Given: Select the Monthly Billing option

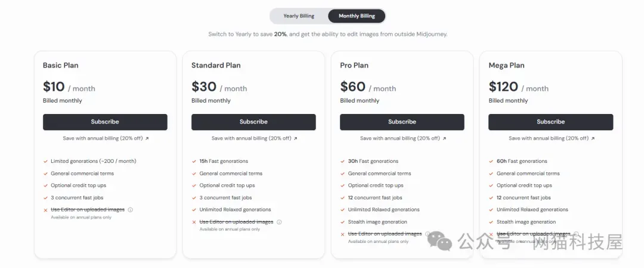Looking at the screenshot, I should click(x=357, y=16).
